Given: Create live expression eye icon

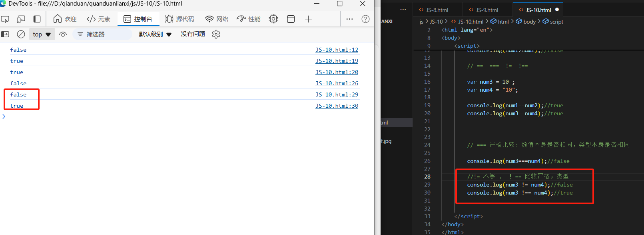Looking at the screenshot, I should tap(63, 34).
